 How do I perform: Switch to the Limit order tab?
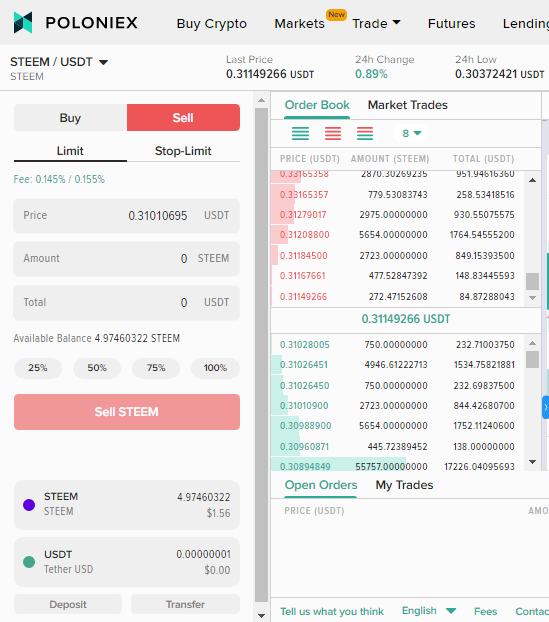click(70, 151)
